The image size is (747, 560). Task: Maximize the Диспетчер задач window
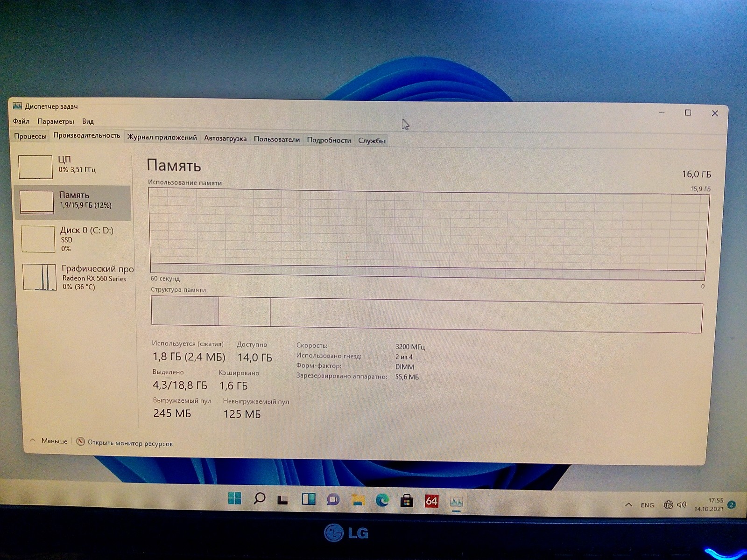[688, 112]
